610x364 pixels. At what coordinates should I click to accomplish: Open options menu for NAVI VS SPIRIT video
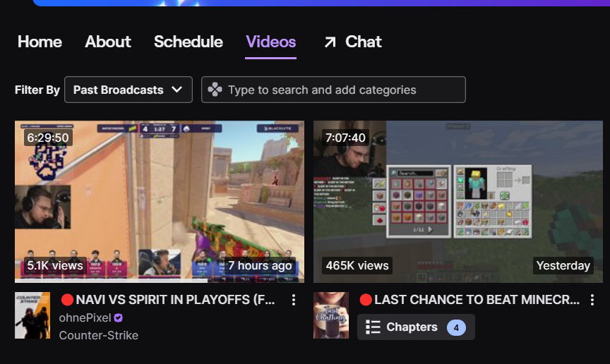294,300
